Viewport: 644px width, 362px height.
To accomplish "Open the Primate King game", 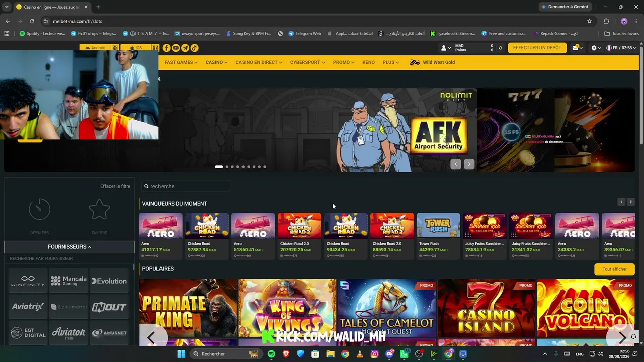I will pyautogui.click(x=188, y=308).
